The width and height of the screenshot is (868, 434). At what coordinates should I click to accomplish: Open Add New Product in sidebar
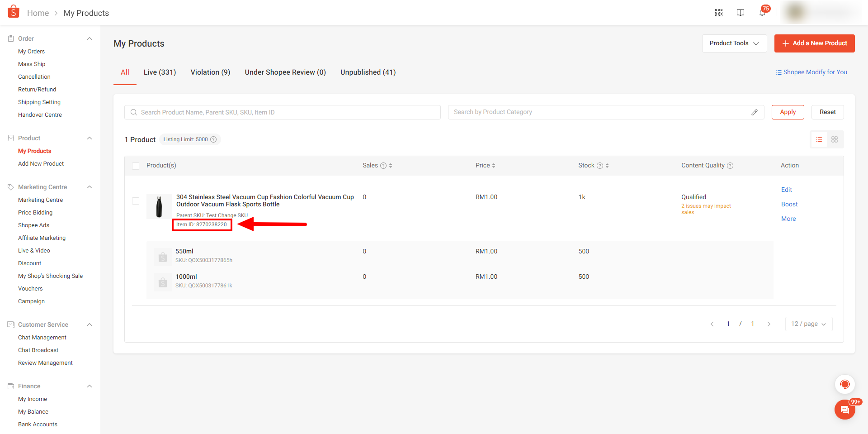(41, 164)
